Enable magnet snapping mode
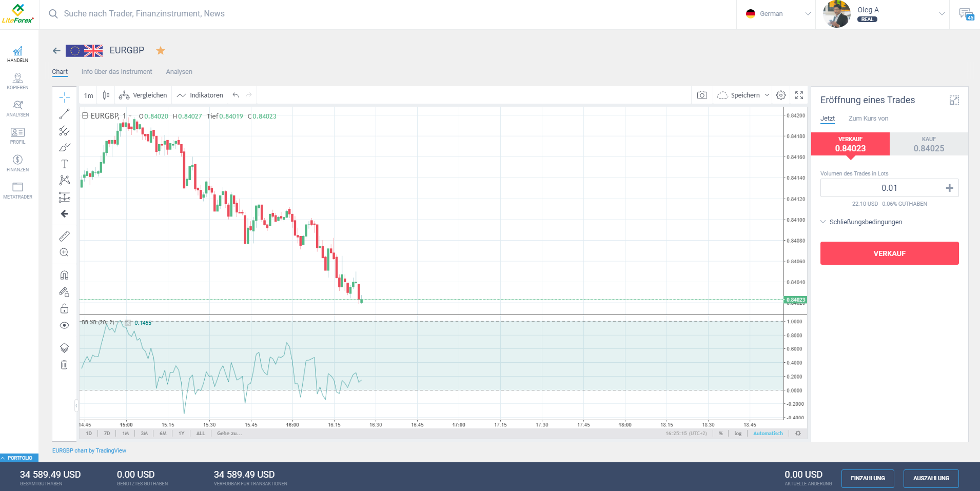Image resolution: width=980 pixels, height=491 pixels. point(64,274)
